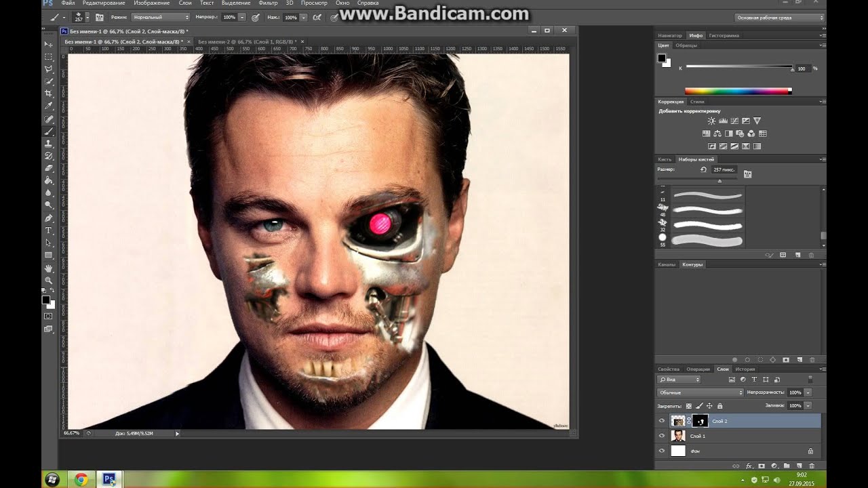Add a Levels adjustment
The height and width of the screenshot is (488, 868).
coord(723,121)
